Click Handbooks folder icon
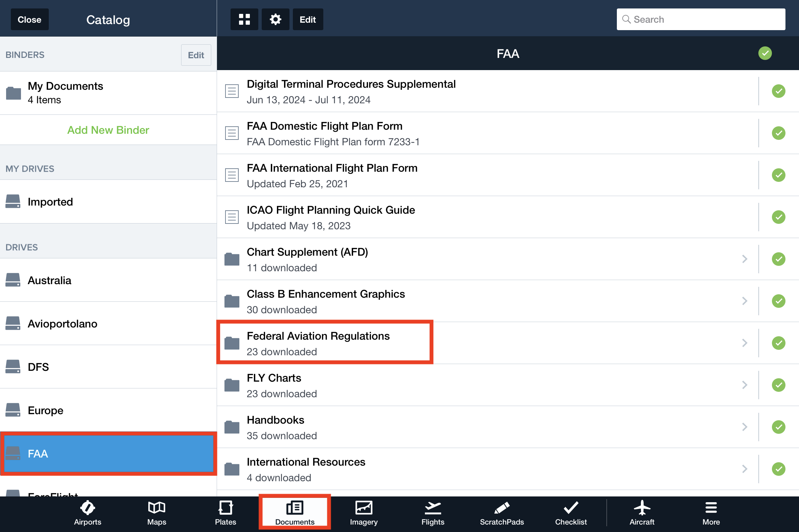The image size is (799, 532). pyautogui.click(x=232, y=427)
